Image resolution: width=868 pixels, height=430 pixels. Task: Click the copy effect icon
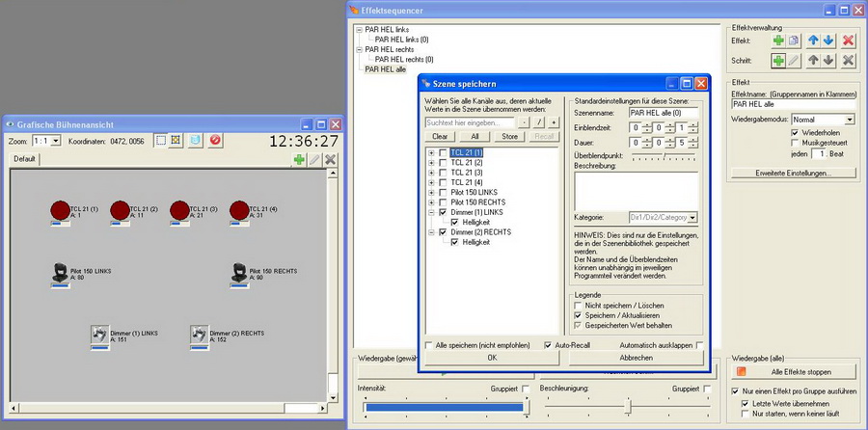pos(796,40)
